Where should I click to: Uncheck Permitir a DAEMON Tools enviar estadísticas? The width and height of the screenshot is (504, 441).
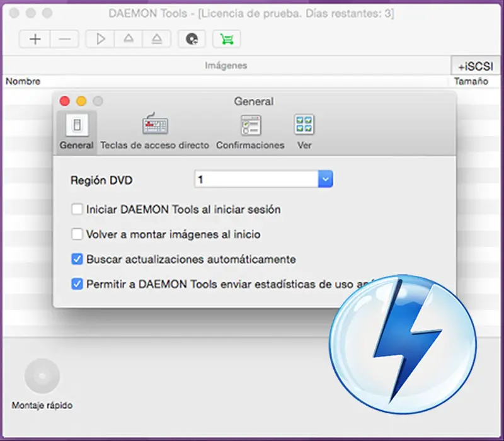click(77, 284)
